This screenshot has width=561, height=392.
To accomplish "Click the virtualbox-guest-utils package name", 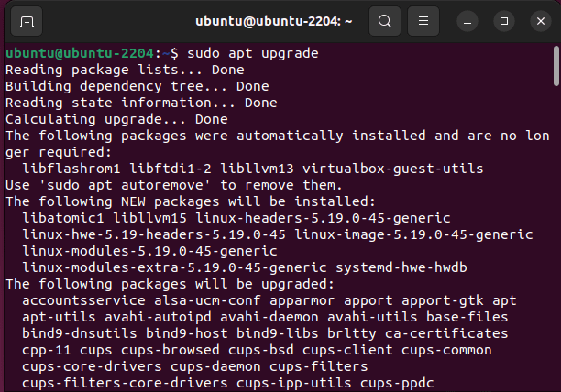I will point(393,169).
